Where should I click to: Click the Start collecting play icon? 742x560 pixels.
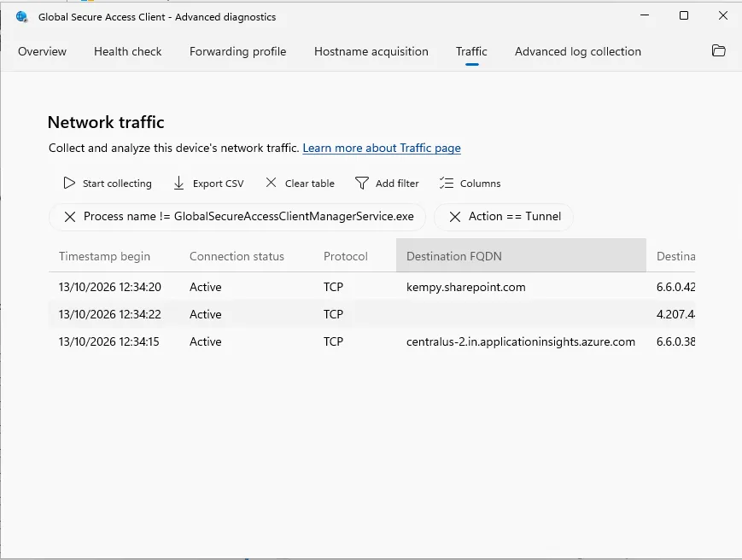coord(69,183)
